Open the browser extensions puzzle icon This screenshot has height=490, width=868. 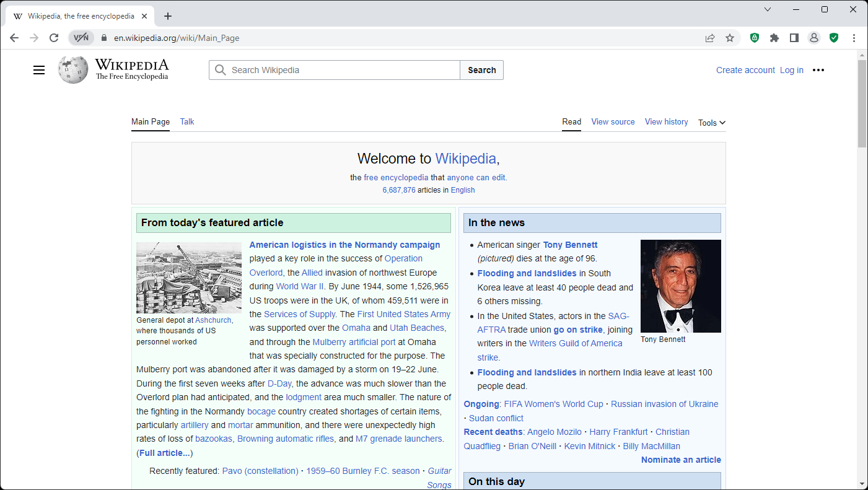[774, 38]
